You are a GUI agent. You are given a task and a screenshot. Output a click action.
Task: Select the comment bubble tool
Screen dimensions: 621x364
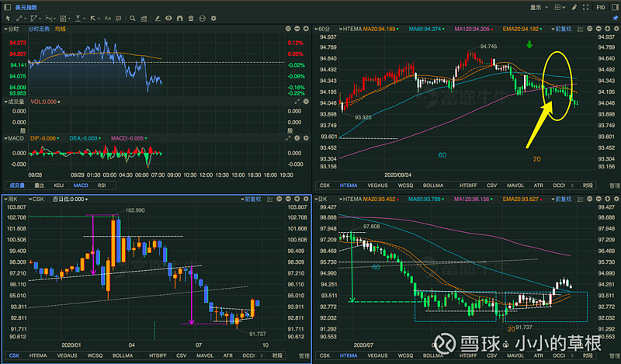tap(119, 18)
